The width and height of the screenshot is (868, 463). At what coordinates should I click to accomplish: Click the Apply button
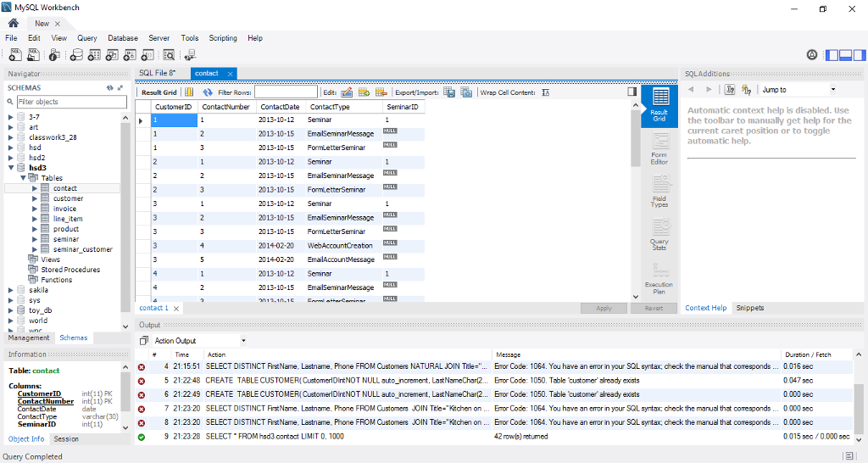click(604, 308)
